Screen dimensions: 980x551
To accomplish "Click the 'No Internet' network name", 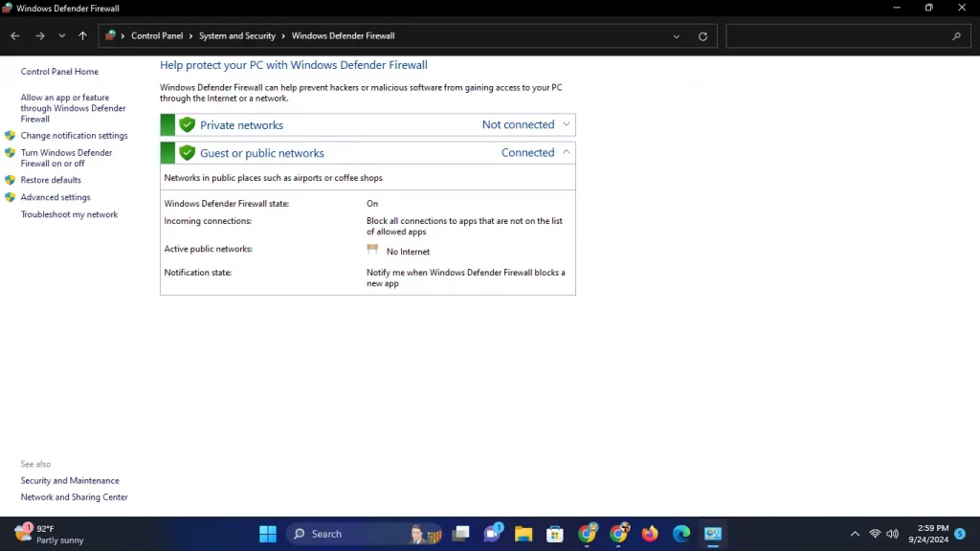I will (x=408, y=252).
